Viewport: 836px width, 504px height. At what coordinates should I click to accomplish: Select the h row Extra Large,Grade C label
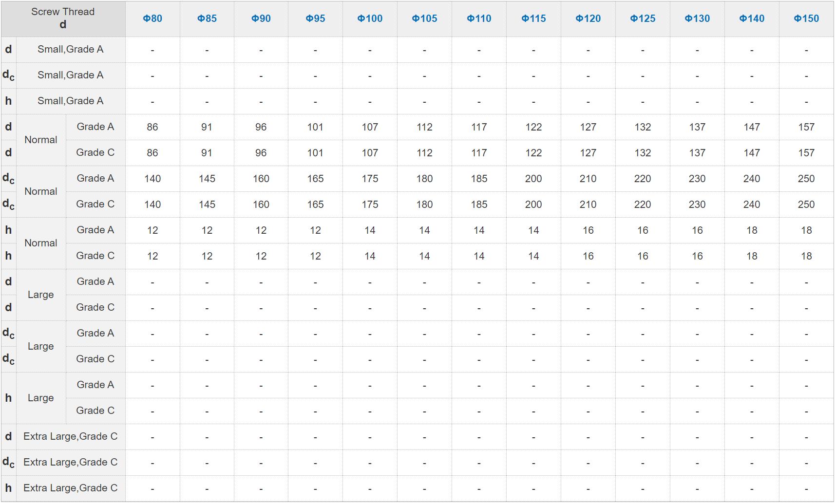(71, 488)
